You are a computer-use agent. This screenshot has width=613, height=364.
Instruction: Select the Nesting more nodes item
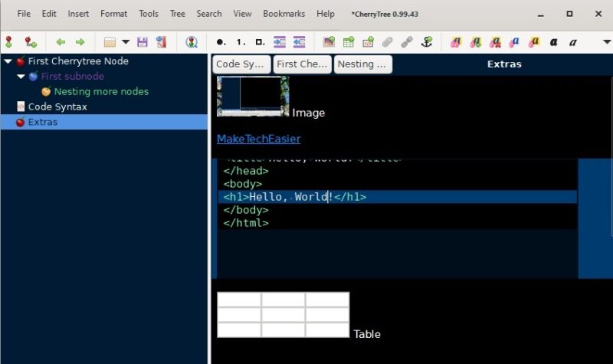[x=101, y=91]
